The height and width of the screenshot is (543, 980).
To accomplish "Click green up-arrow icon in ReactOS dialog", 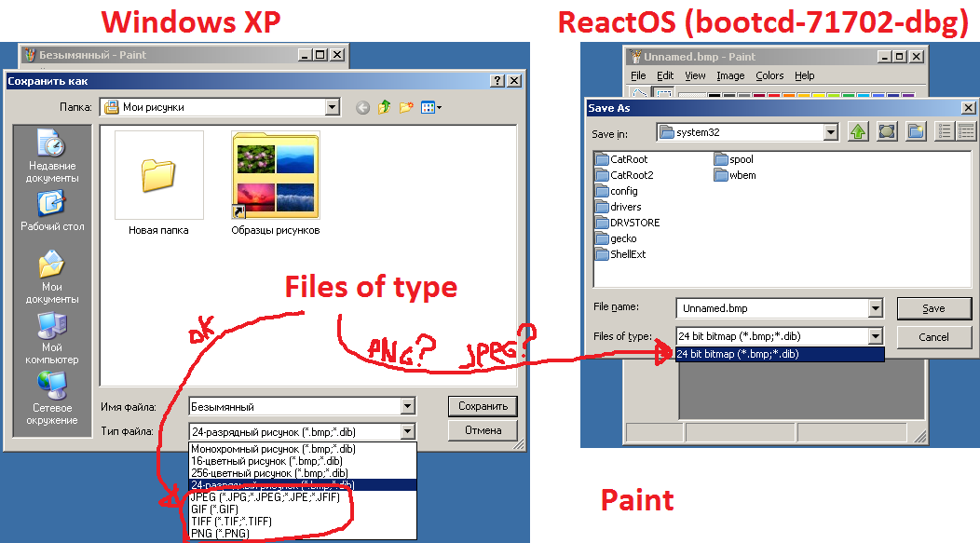I will 857,132.
